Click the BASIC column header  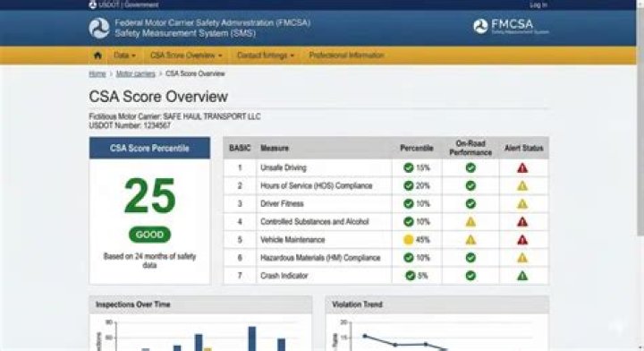[240, 148]
